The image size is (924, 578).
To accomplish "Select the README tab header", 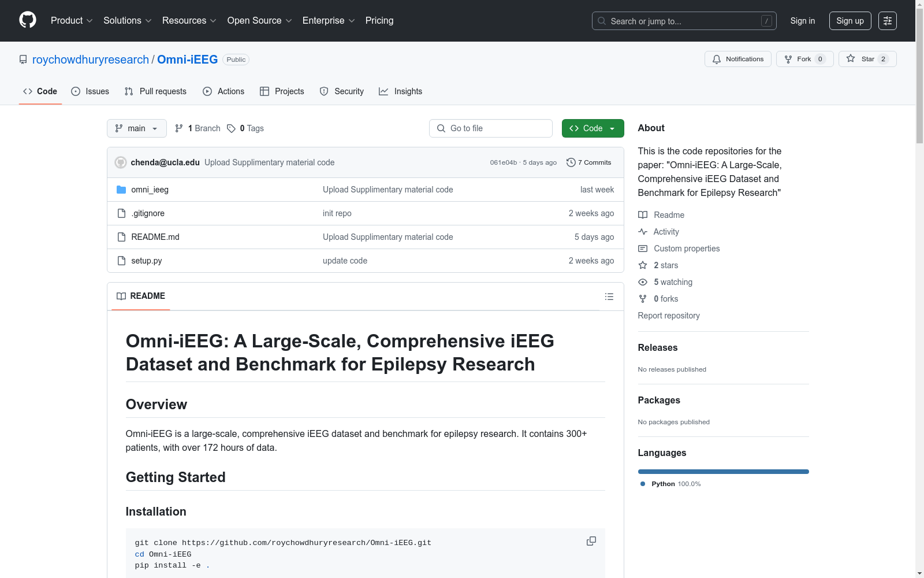I will [x=141, y=296].
